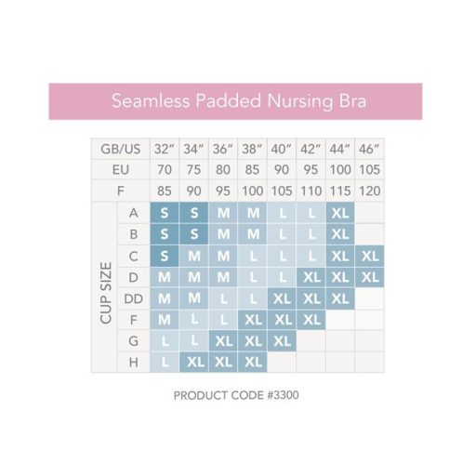Image resolution: width=476 pixels, height=476 pixels.
Task: Click the EU 100 size cell
Action: click(340, 170)
